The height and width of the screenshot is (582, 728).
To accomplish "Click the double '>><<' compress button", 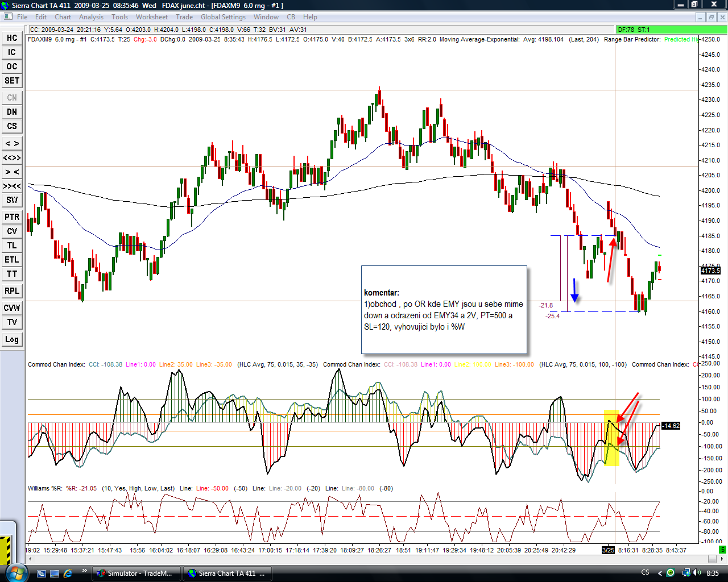I will [x=12, y=186].
